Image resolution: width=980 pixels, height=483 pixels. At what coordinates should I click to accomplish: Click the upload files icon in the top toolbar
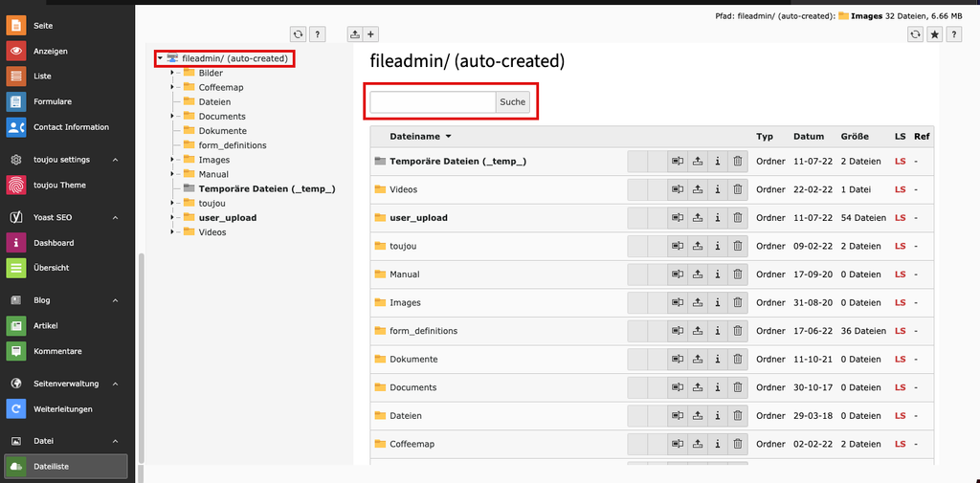[355, 34]
